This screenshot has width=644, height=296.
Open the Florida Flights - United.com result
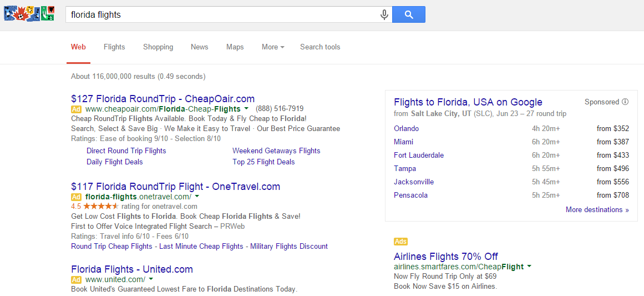pyautogui.click(x=132, y=269)
